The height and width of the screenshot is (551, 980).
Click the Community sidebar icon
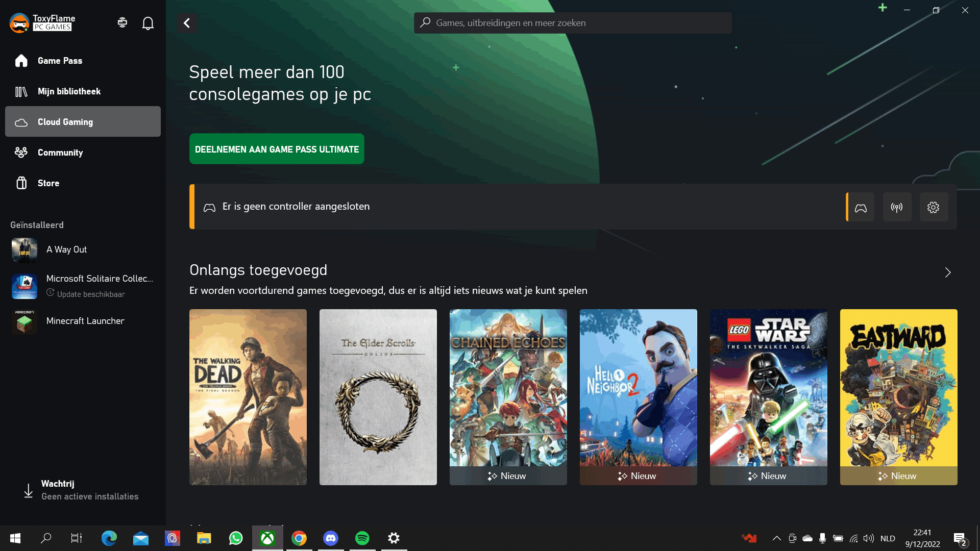coord(20,152)
